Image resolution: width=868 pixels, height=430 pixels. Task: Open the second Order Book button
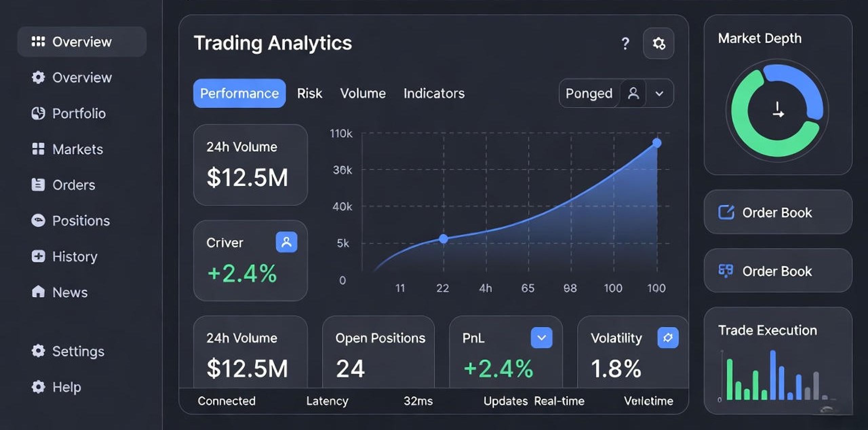click(x=778, y=271)
